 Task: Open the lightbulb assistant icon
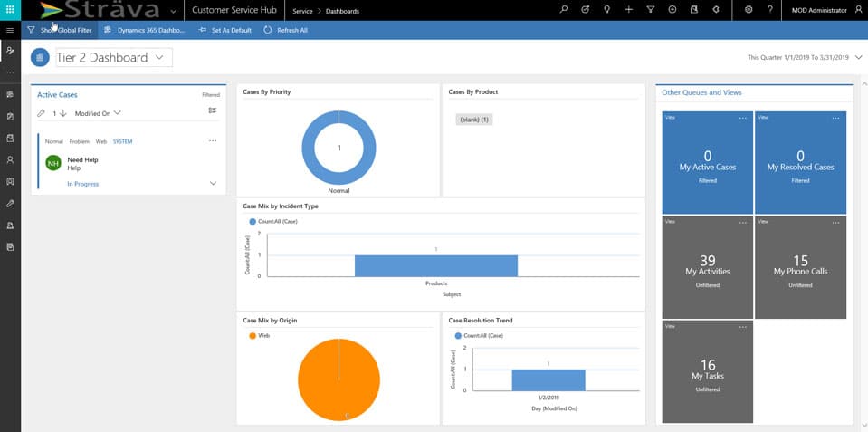606,10
